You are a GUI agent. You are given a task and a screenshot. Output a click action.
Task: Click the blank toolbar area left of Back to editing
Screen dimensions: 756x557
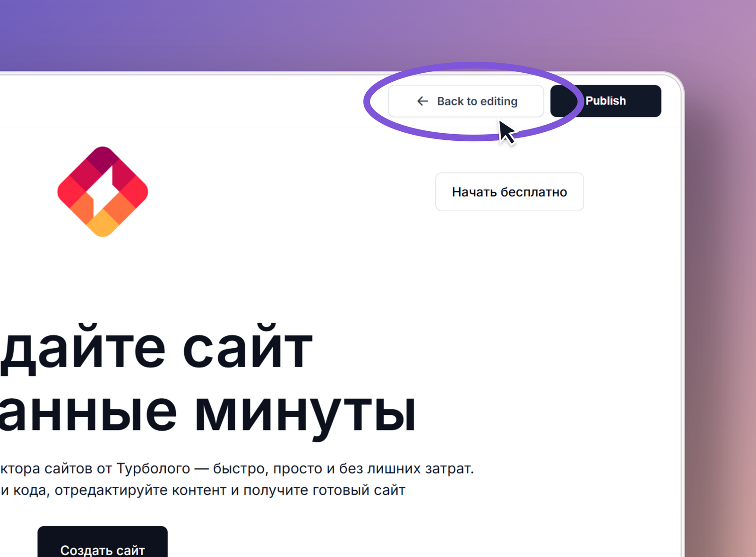click(189, 101)
